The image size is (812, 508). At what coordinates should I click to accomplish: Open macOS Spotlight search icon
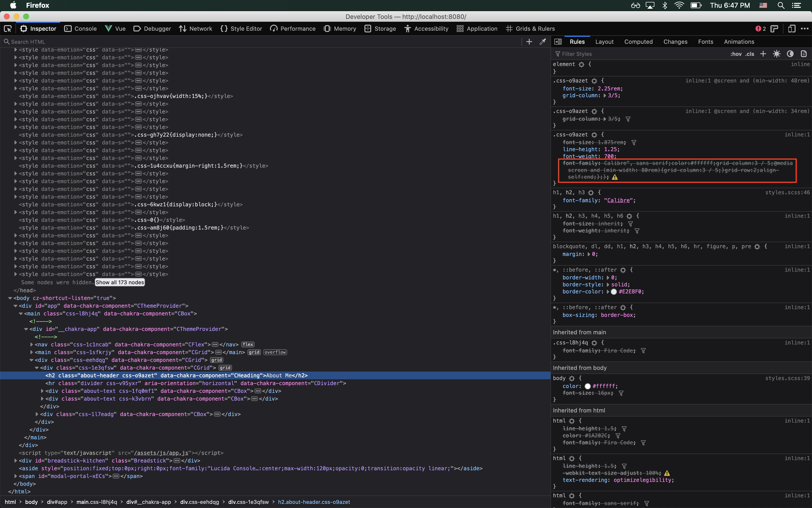[x=781, y=5]
